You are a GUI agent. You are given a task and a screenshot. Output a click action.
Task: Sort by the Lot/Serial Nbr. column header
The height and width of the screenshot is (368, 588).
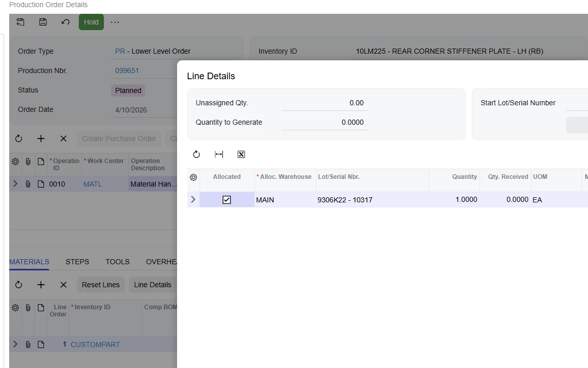(x=372, y=177)
